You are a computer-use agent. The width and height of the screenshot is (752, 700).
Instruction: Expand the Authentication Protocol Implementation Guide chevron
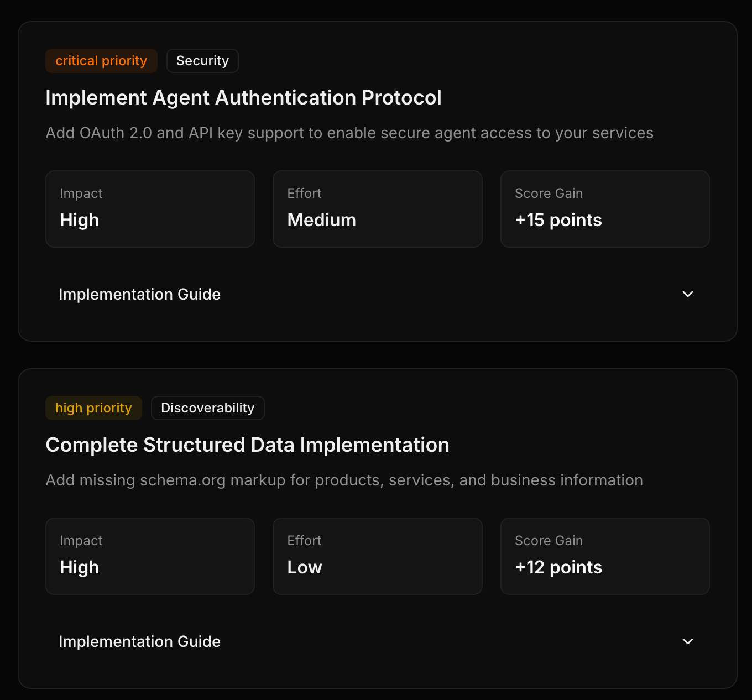(687, 294)
